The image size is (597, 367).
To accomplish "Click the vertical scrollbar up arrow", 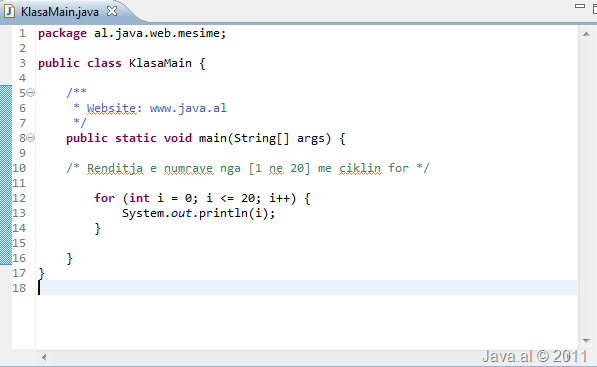I will pos(586,34).
